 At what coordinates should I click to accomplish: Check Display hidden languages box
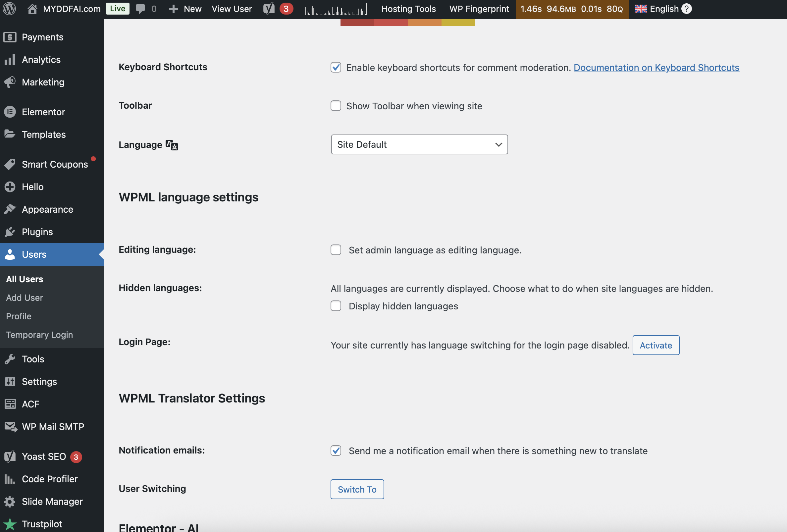pos(336,306)
